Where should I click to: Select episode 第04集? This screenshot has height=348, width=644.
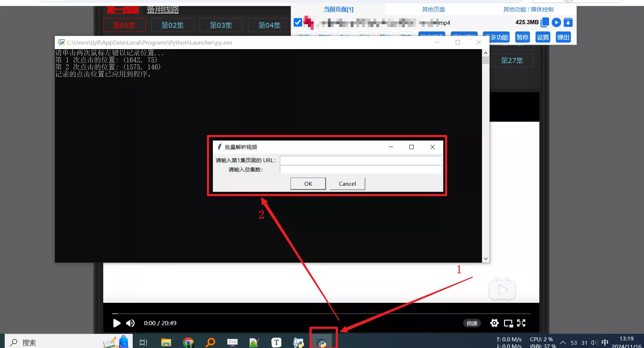(269, 25)
